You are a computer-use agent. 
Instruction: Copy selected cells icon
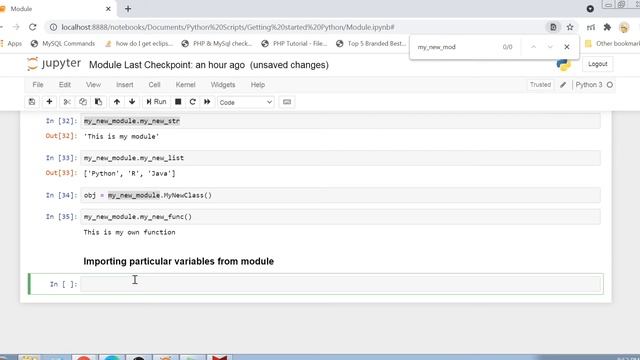coord(83,102)
